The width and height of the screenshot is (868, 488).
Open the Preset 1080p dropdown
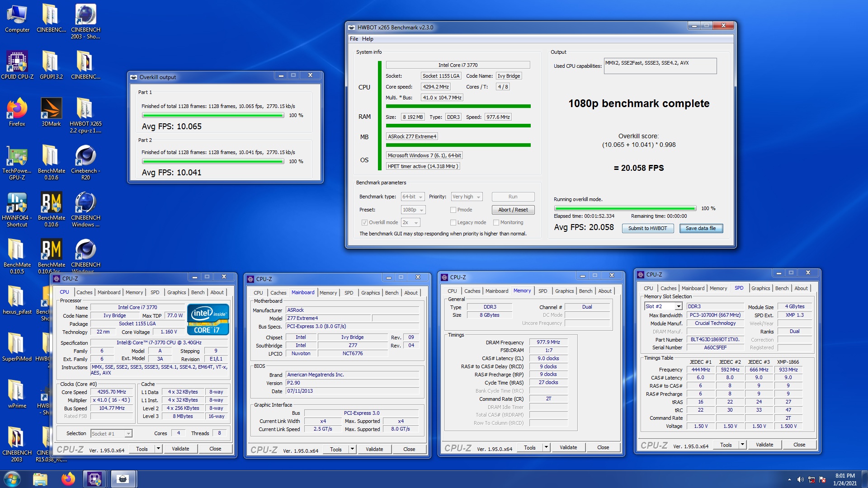pos(413,210)
